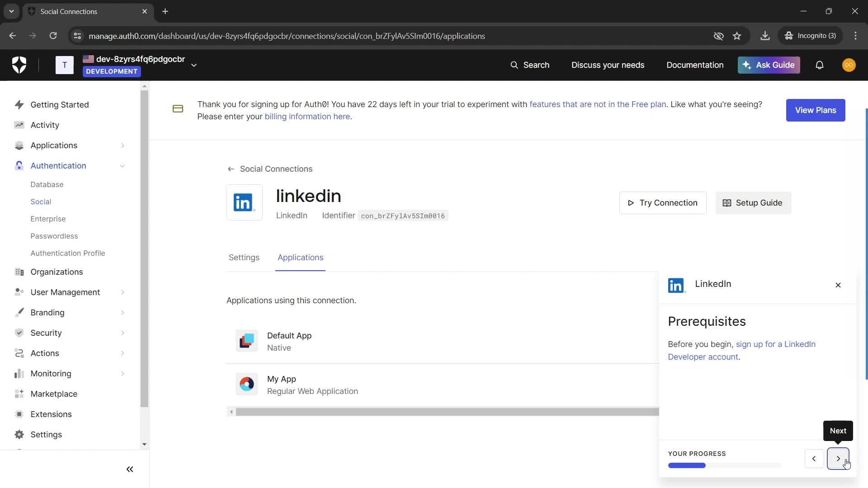Reload the browser page
Image resolution: width=868 pixels, height=488 pixels.
click(x=53, y=36)
